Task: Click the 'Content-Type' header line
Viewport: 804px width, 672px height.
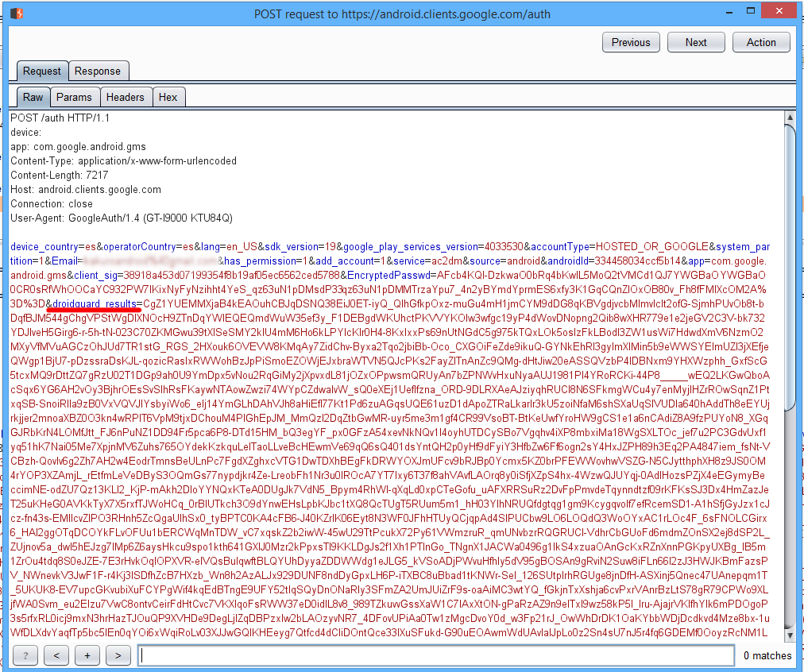Action: (x=124, y=161)
